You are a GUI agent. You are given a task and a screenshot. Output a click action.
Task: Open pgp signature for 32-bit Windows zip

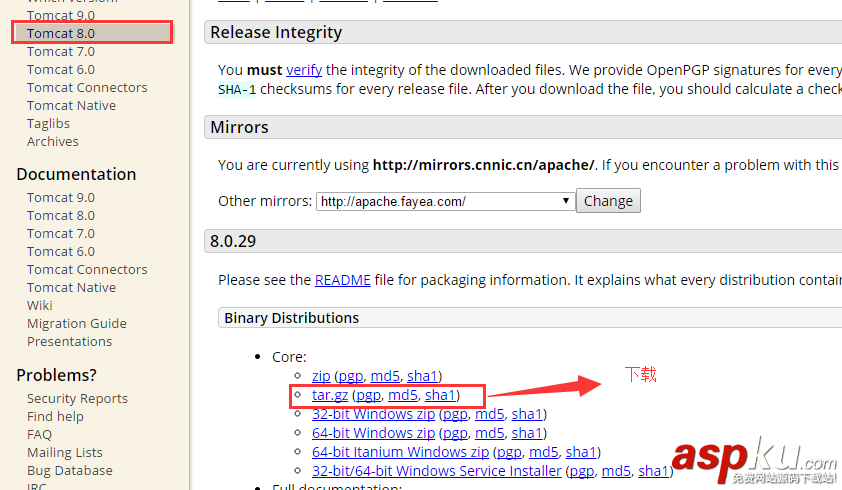(x=455, y=414)
